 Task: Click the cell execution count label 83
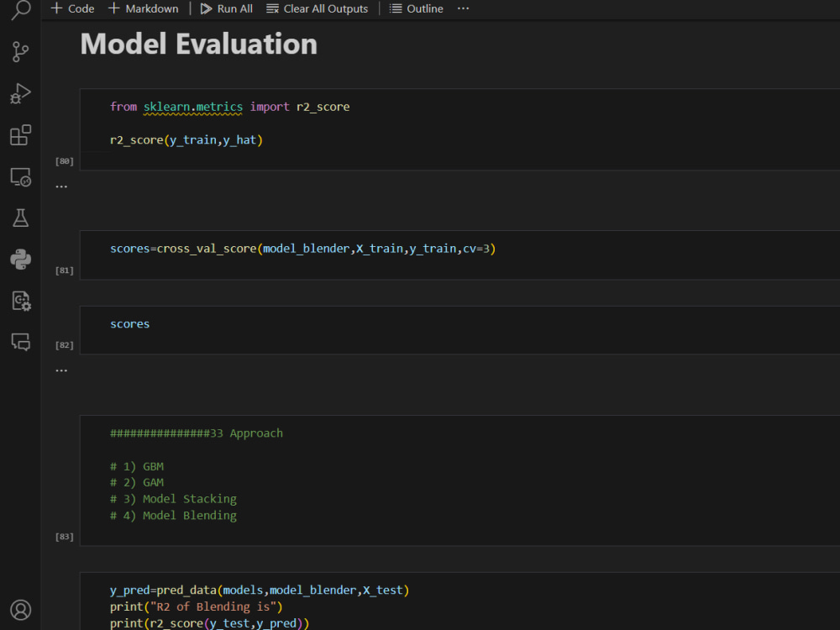point(64,536)
